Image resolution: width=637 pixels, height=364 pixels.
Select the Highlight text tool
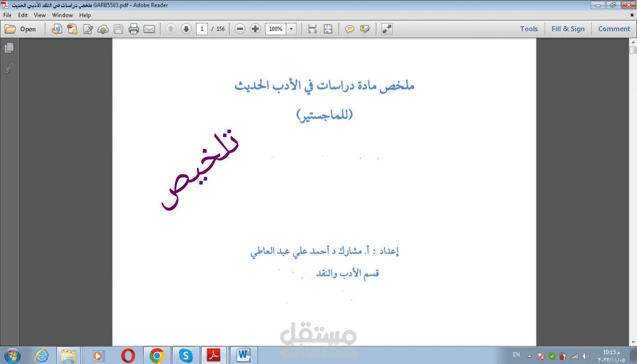(x=365, y=29)
